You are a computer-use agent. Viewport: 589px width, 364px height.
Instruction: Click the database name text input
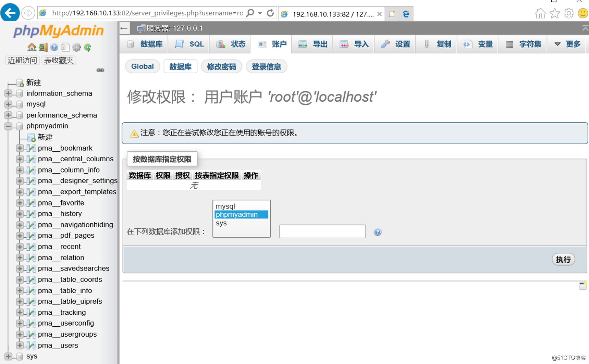point(322,231)
